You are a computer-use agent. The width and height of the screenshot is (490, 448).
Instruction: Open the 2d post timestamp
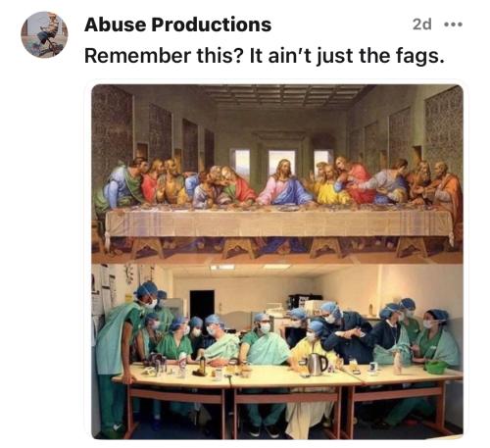coord(422,25)
